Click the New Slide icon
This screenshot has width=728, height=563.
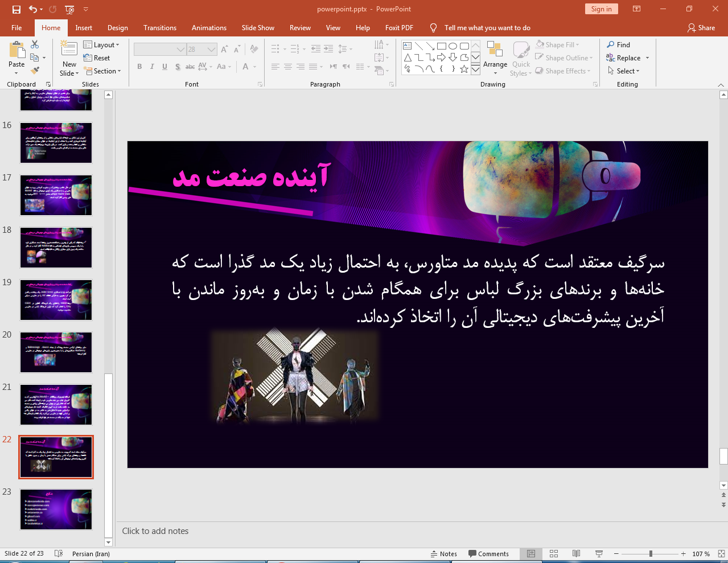coord(69,49)
